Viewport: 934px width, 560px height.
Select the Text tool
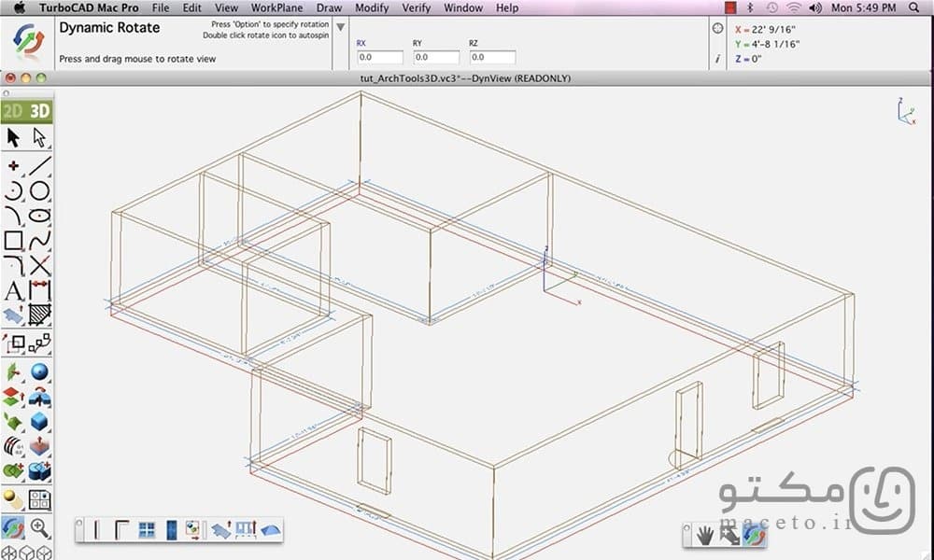click(13, 290)
